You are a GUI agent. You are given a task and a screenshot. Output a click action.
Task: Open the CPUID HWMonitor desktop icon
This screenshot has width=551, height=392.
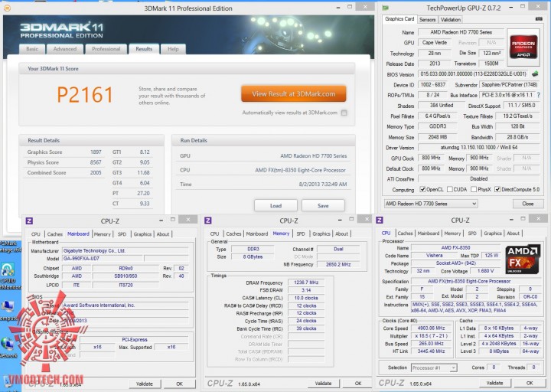tap(8, 275)
